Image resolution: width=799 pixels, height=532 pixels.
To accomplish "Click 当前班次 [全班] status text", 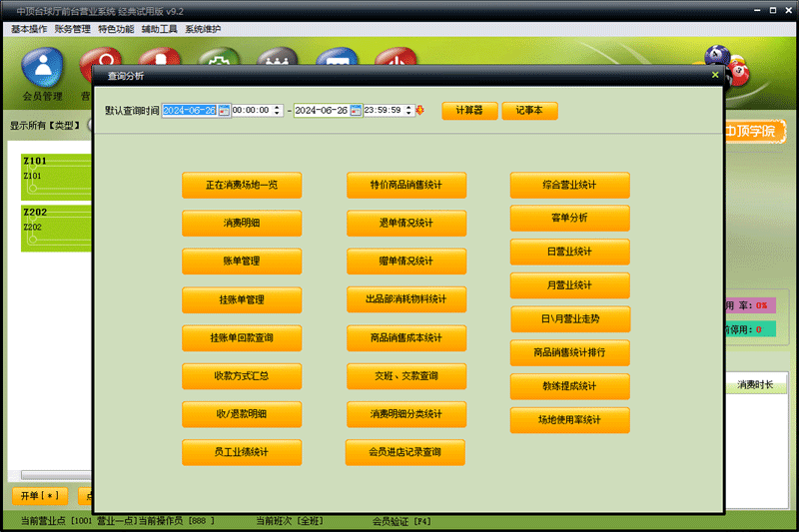I will coord(290,521).
